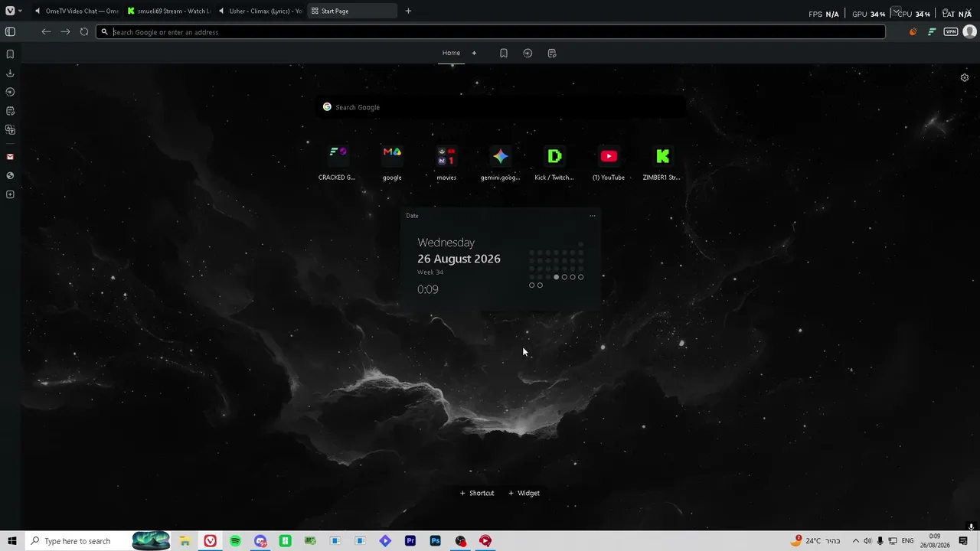Open History from start page navigation

(x=528, y=53)
